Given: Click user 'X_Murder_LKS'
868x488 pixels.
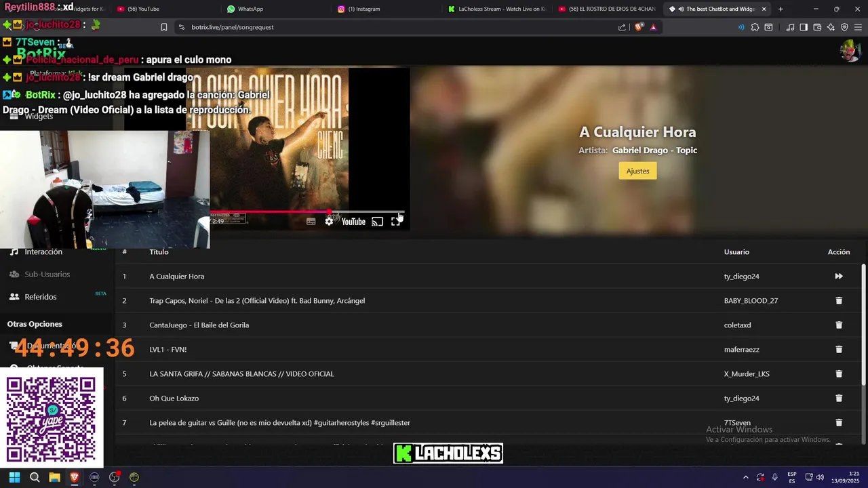Looking at the screenshot, I should (x=747, y=373).
